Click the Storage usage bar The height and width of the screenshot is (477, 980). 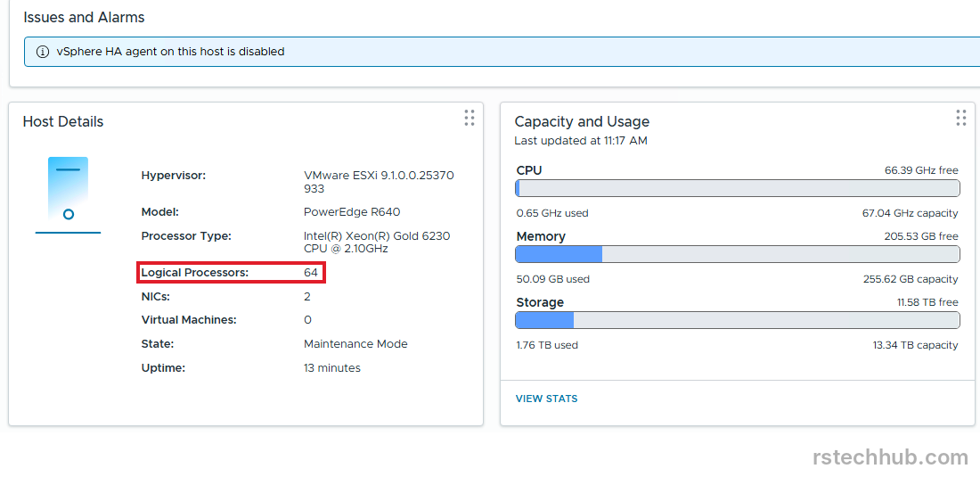coord(738,320)
